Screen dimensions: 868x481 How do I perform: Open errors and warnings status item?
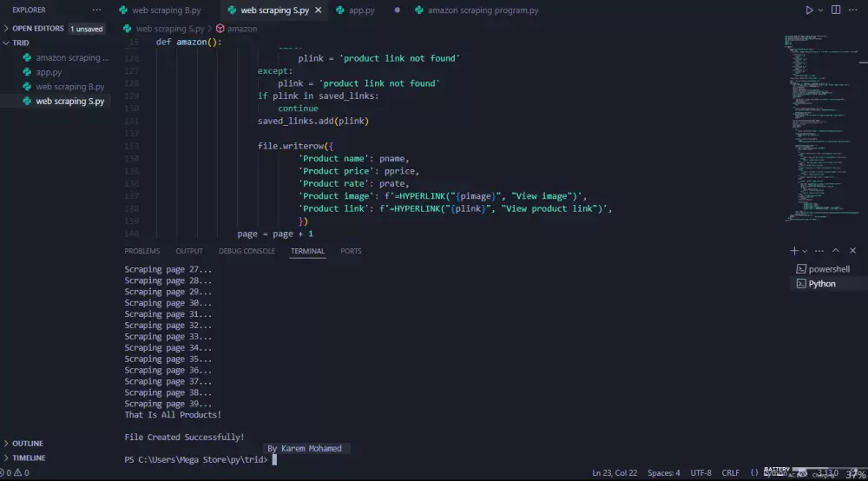pos(15,472)
